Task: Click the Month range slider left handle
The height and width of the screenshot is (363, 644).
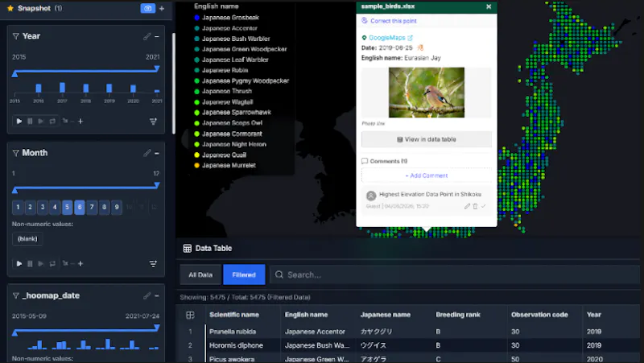Action: click(x=14, y=190)
